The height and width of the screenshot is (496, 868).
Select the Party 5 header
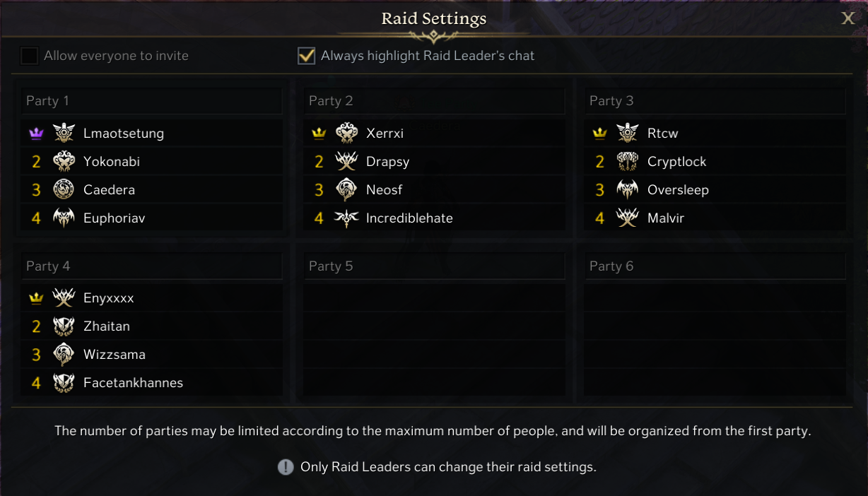tap(434, 266)
